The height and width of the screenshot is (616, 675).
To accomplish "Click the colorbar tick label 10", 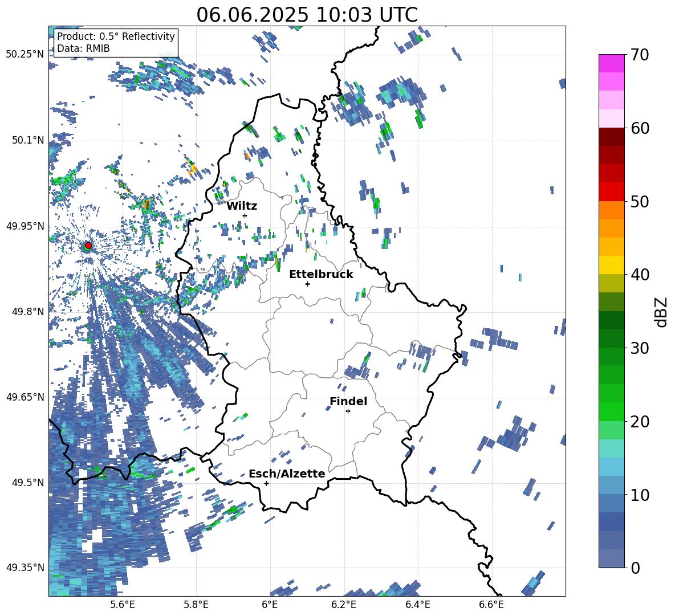I will [x=640, y=494].
